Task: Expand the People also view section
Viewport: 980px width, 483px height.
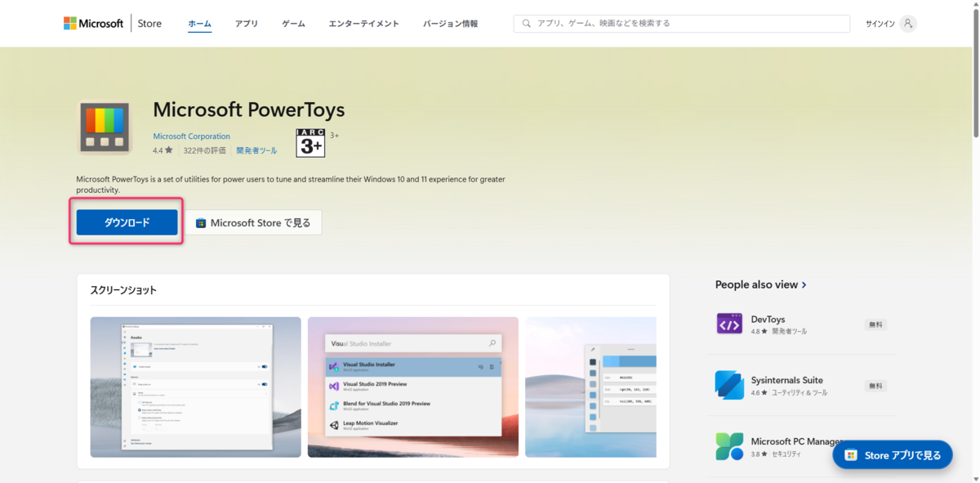Action: 761,284
